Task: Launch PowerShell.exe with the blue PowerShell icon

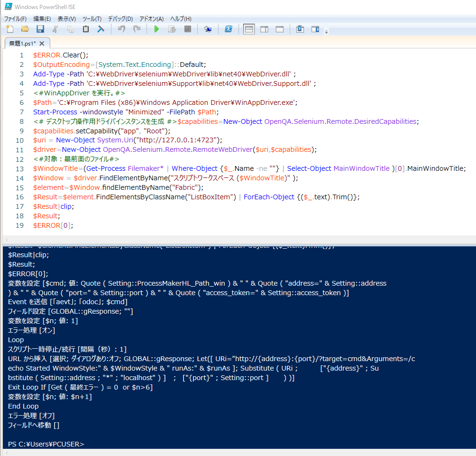Action: tap(229, 29)
